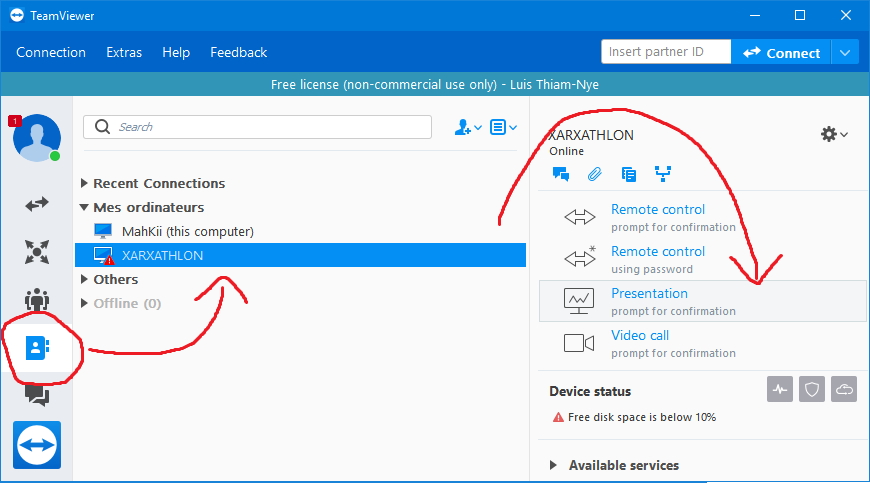Click the search magnifier icon
Screen dimensions: 870x483
tap(102, 127)
